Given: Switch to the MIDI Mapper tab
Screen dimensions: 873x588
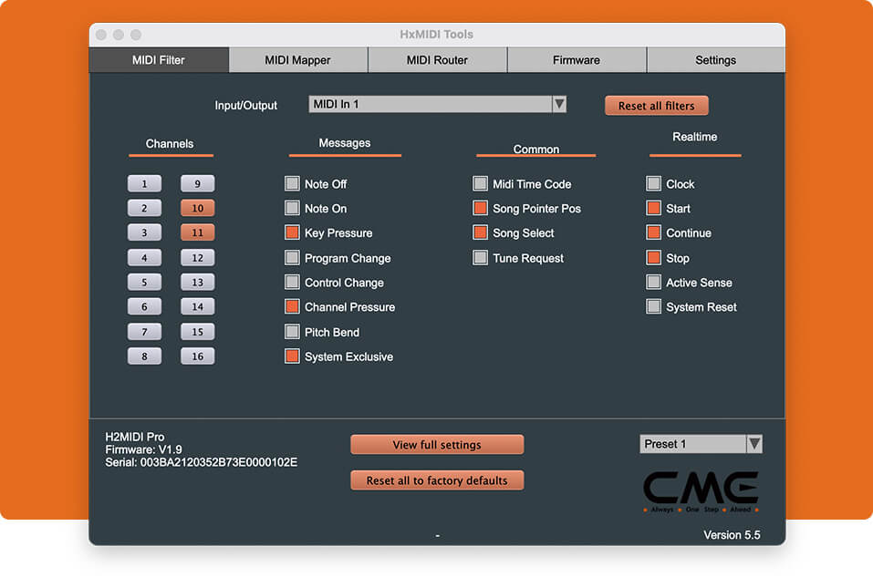Looking at the screenshot, I should (297, 60).
